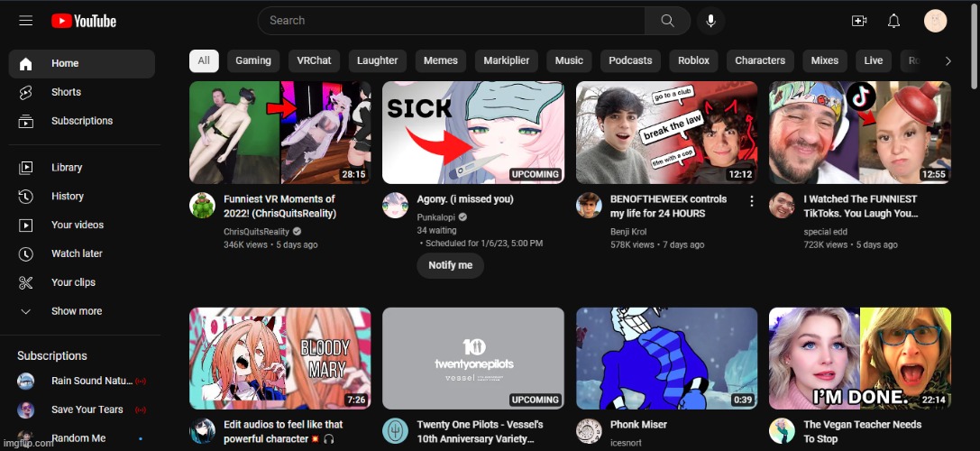Activate voice search microphone
This screenshot has width=980, height=451.
tap(710, 21)
